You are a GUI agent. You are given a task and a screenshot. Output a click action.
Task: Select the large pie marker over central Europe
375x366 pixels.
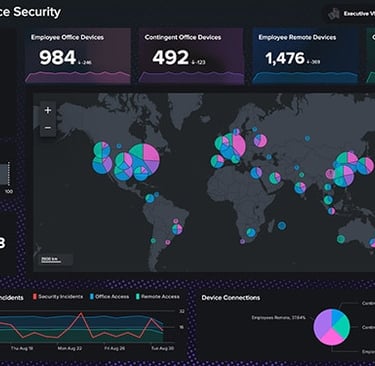coord(234,145)
